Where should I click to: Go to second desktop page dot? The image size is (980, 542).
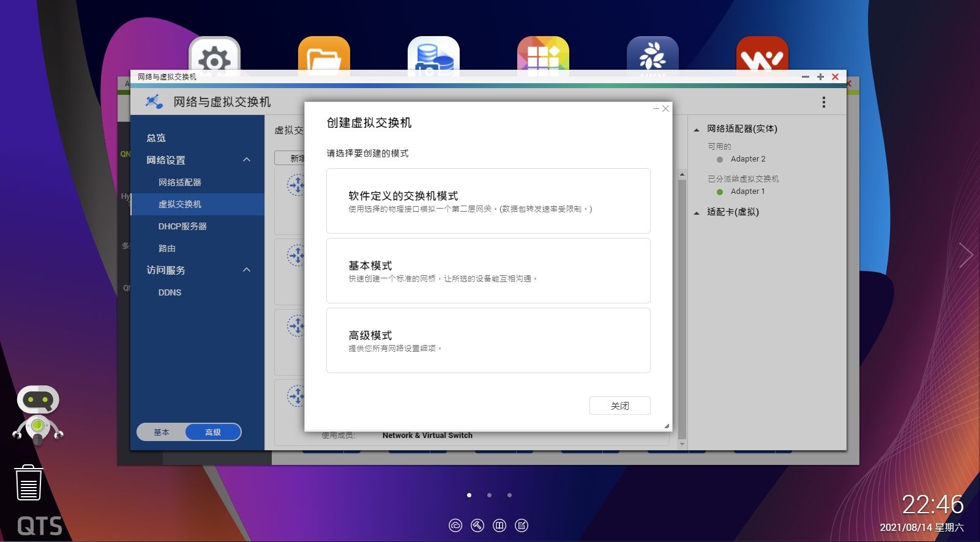point(489,495)
